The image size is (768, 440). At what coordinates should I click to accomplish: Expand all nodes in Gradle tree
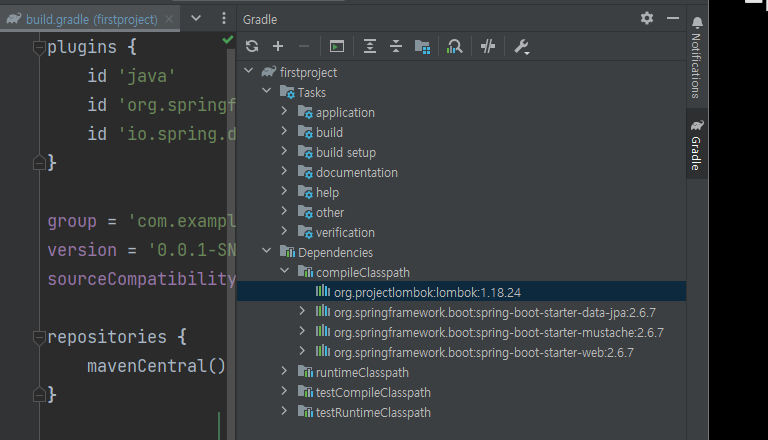pos(370,47)
